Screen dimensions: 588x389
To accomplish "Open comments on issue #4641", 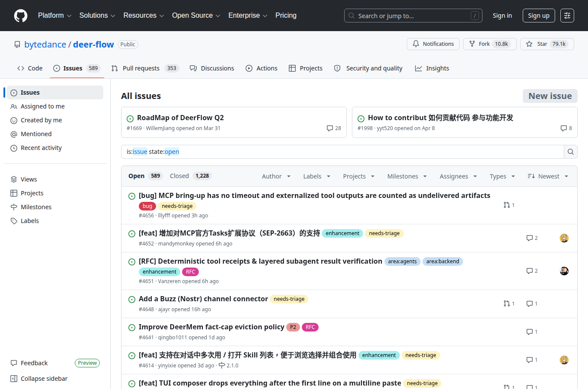I will coord(532,332).
